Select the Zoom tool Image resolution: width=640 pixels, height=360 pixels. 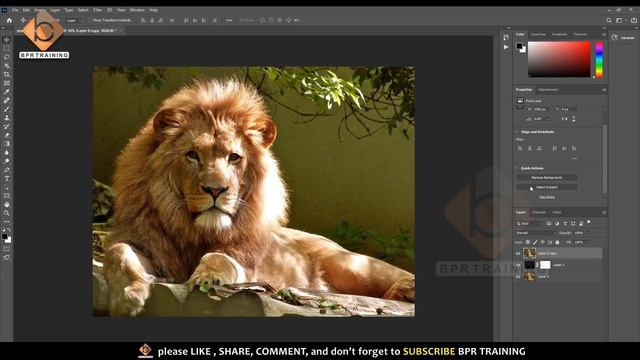[x=7, y=213]
